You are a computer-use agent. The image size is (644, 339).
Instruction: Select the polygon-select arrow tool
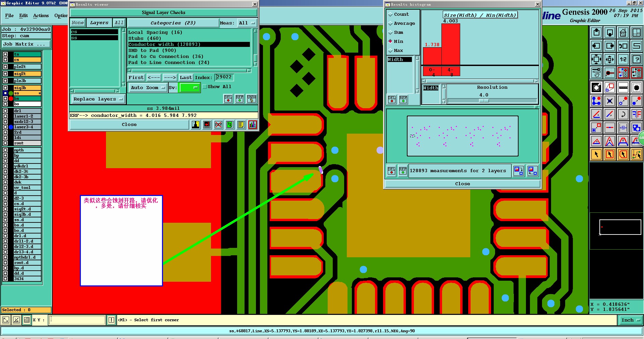pyautogui.click(x=623, y=154)
